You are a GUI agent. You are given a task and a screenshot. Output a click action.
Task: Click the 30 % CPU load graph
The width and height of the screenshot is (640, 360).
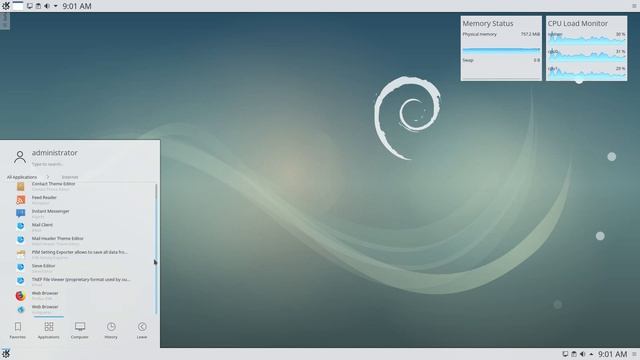pos(587,39)
